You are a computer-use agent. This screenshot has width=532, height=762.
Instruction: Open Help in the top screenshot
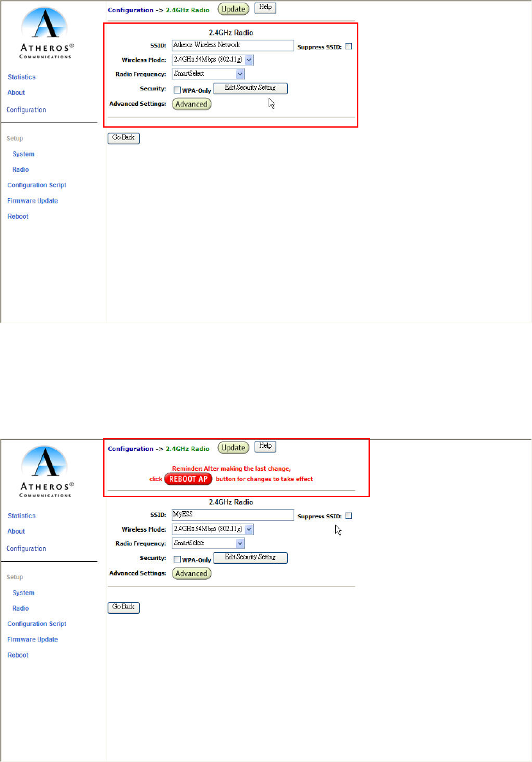(x=265, y=8)
